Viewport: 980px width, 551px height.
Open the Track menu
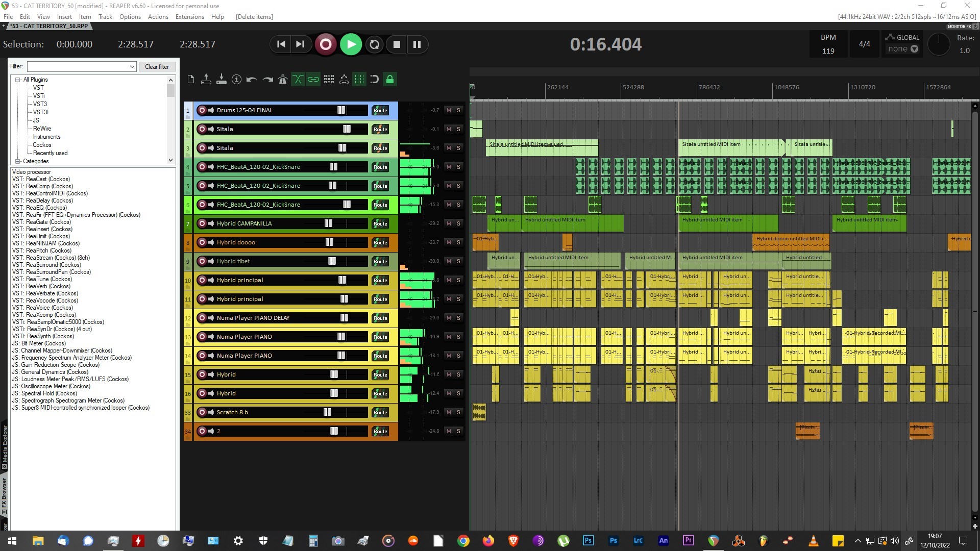pos(105,17)
